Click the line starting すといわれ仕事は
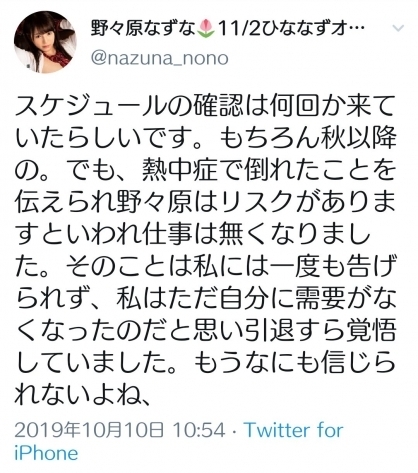 (x=193, y=235)
